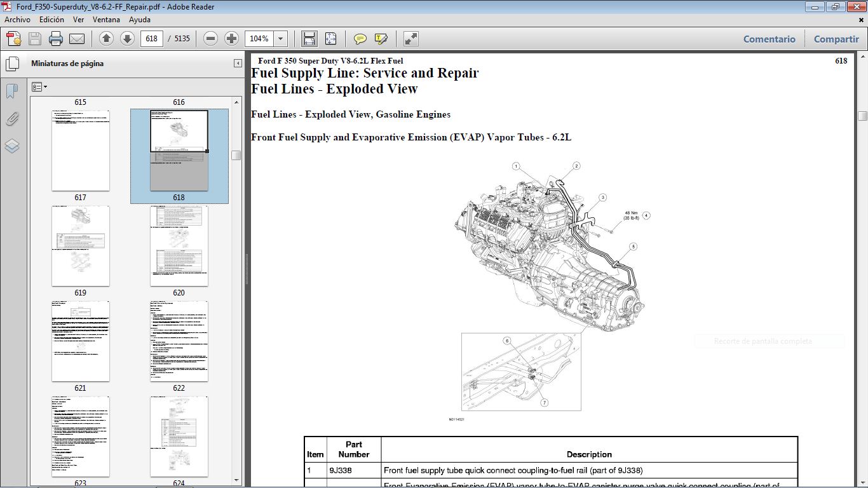Add a sticky note comment

pyautogui.click(x=360, y=39)
